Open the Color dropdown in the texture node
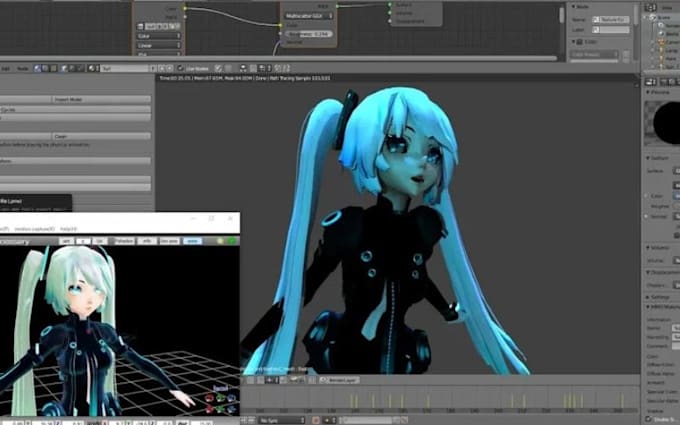The width and height of the screenshot is (680, 425). [158, 36]
